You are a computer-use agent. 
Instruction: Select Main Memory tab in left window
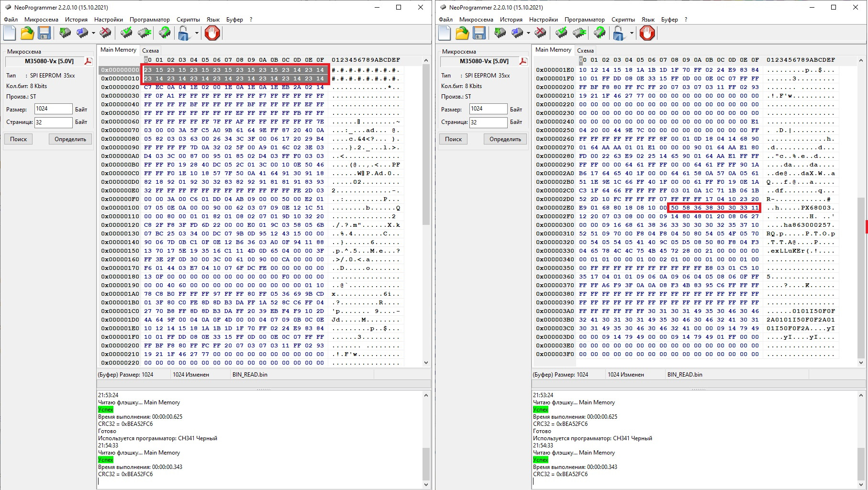118,50
